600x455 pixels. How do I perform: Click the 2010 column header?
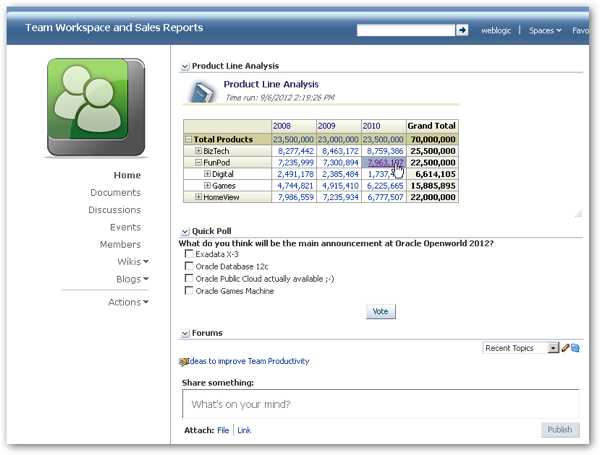click(371, 126)
